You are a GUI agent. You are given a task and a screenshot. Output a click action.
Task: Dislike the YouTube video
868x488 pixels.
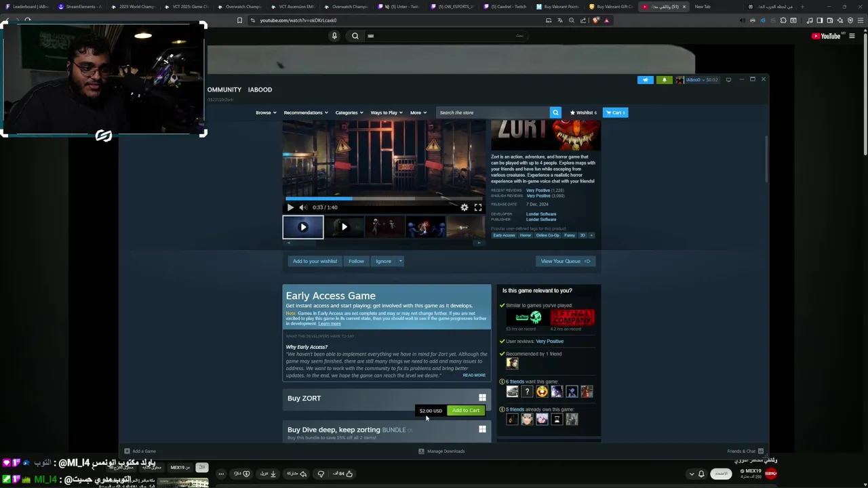[x=321, y=474]
